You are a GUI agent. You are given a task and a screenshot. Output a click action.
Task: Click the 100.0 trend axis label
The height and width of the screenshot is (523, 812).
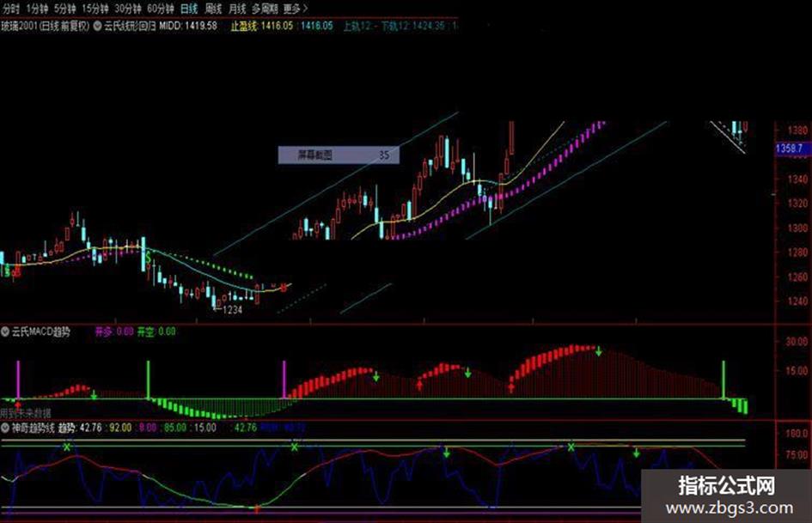(x=797, y=434)
